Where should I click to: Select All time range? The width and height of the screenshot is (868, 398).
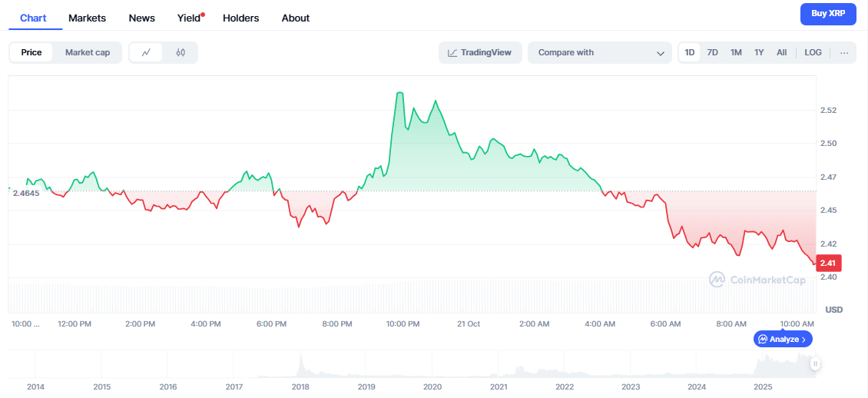(x=782, y=52)
